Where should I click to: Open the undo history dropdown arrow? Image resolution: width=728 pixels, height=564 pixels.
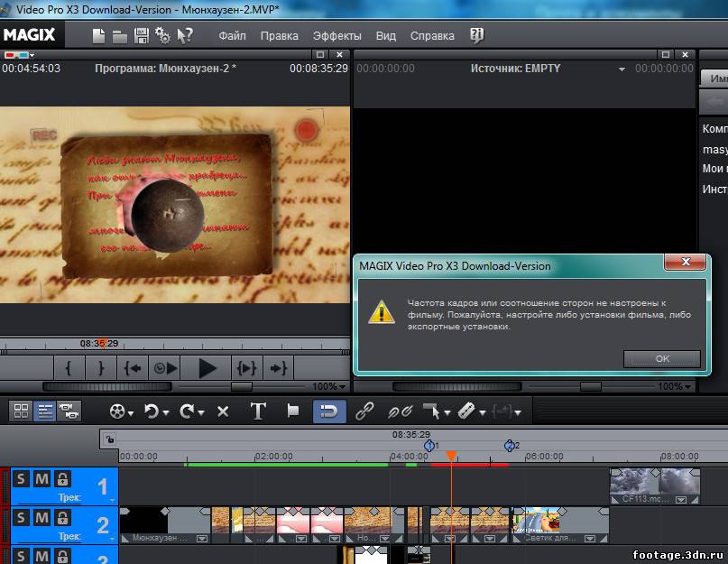point(166,412)
